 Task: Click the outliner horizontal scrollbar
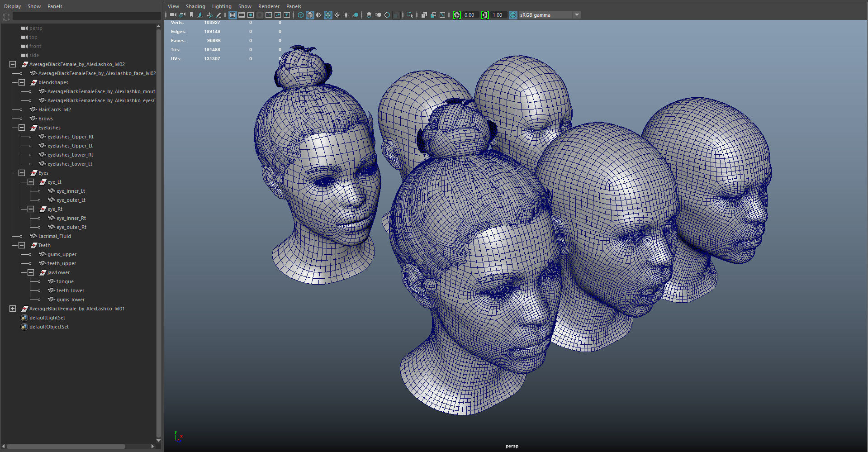[67, 447]
